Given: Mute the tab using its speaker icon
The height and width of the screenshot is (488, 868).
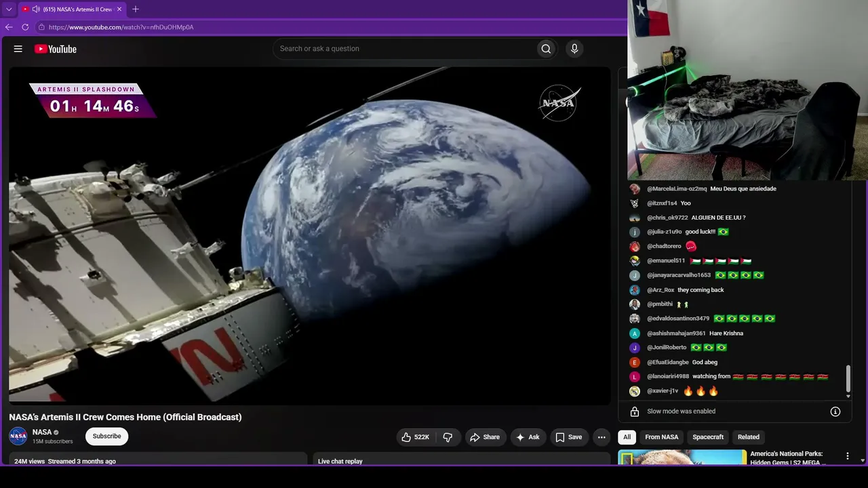Looking at the screenshot, I should point(35,9).
